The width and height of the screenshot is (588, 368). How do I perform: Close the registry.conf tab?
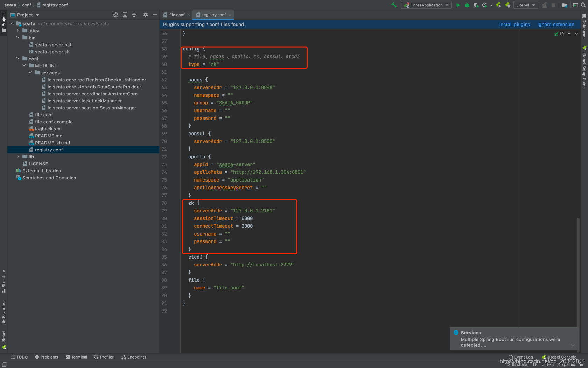[x=230, y=15]
